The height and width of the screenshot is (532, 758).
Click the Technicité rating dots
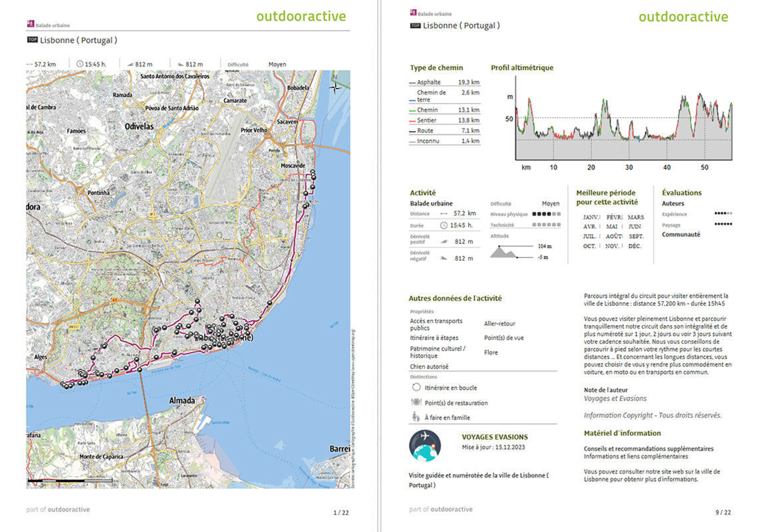click(x=547, y=225)
